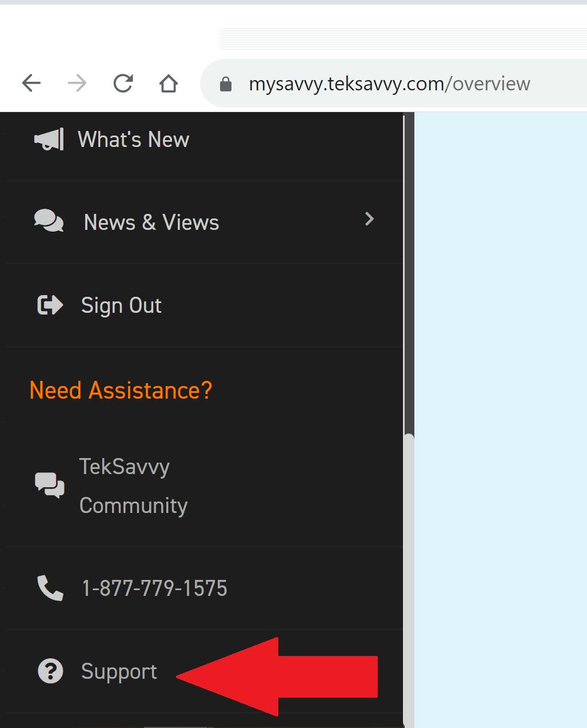This screenshot has width=587, height=728.
Task: Open the browser home page icon
Action: coord(169,83)
